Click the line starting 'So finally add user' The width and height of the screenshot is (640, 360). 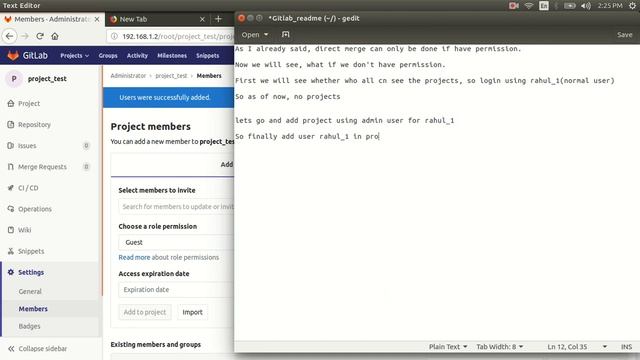point(307,136)
